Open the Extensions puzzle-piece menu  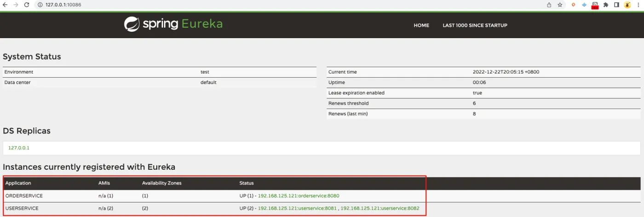coord(606,5)
